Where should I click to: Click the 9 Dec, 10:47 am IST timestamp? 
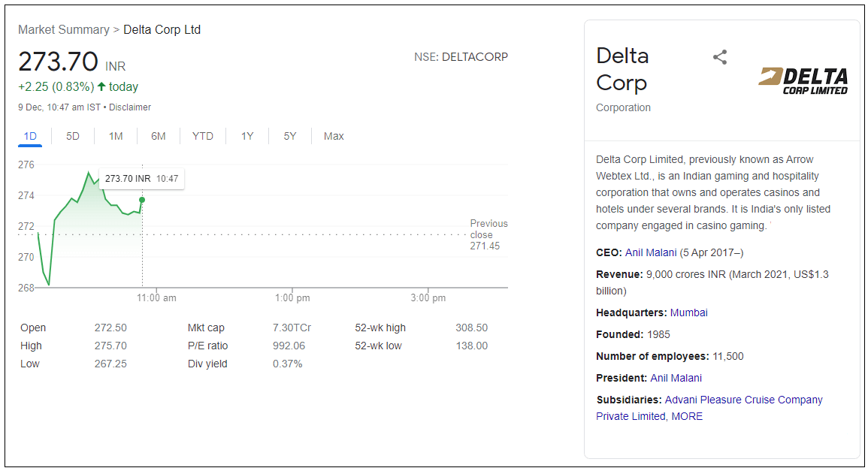(59, 107)
